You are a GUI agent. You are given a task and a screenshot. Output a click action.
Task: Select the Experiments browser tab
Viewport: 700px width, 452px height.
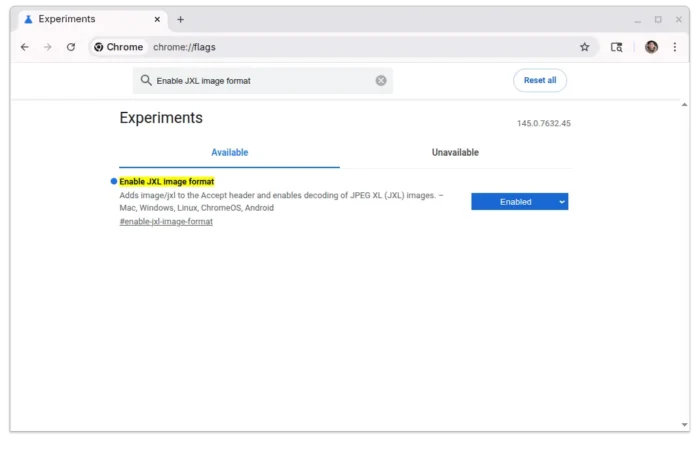coord(80,19)
